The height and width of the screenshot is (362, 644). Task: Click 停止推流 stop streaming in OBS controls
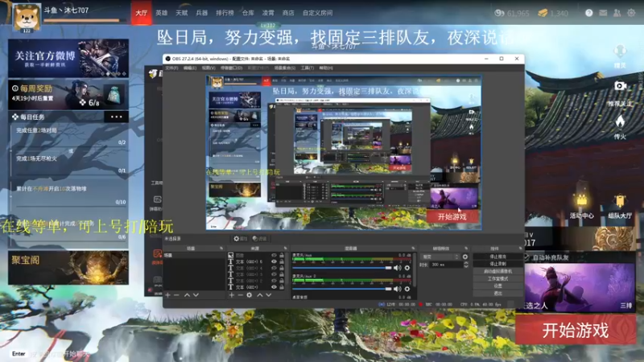coord(497,257)
